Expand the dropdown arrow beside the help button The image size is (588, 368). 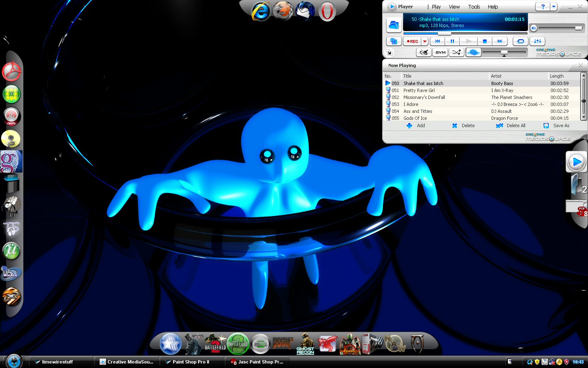554,7
